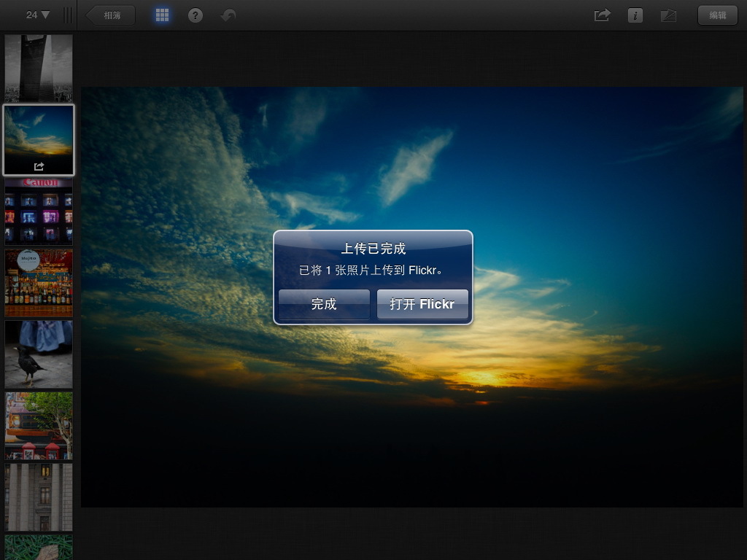Click the share badge on selected thumbnail
The image size is (747, 560).
38,166
